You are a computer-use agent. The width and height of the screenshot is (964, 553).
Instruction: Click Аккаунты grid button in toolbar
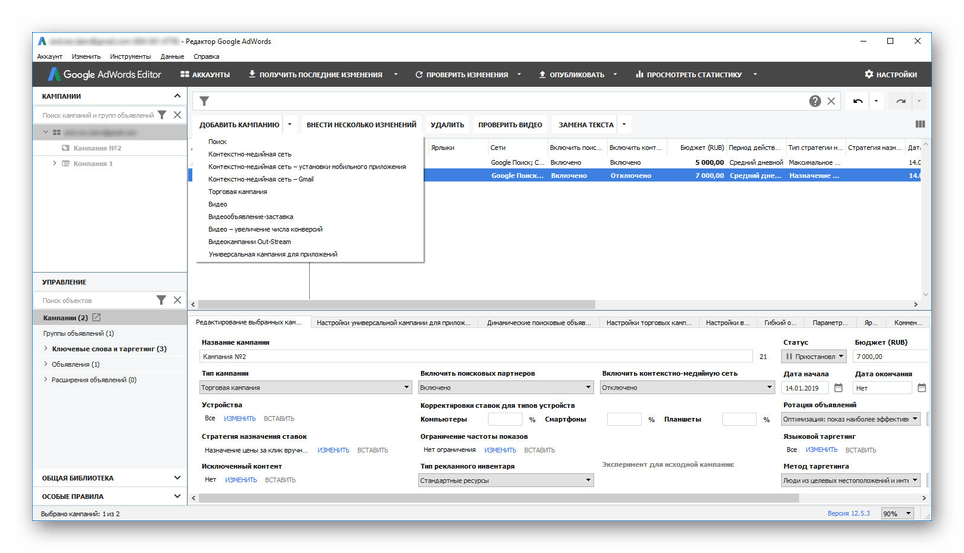point(205,74)
